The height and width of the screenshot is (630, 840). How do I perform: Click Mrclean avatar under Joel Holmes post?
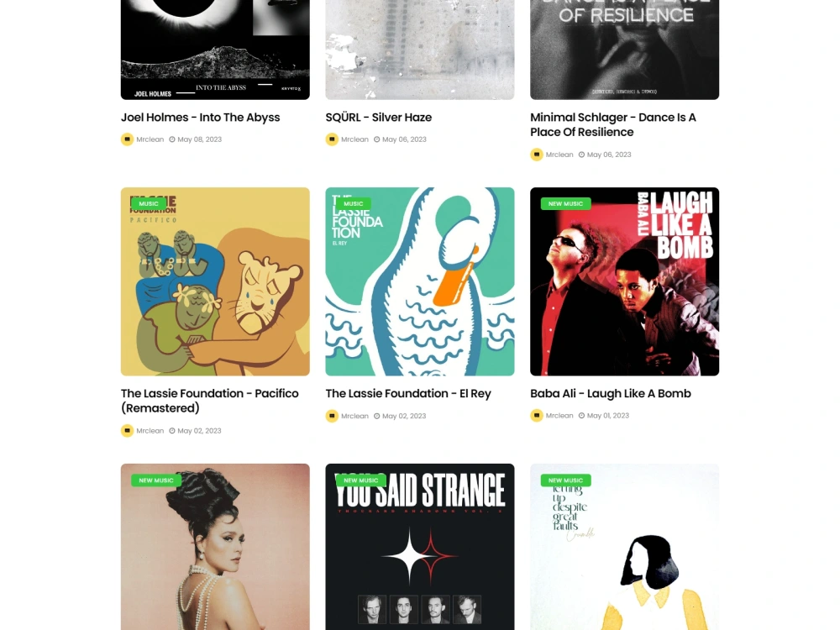(127, 139)
